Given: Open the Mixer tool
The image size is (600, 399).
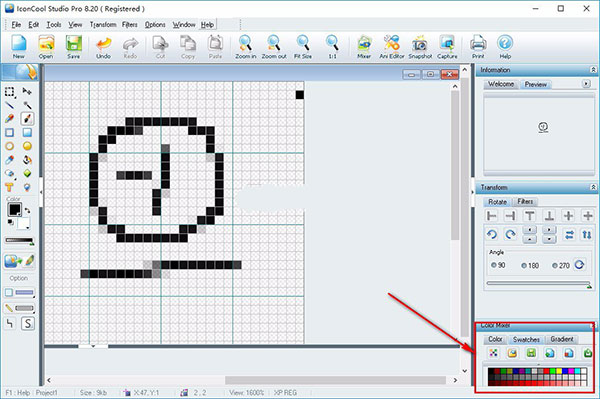Looking at the screenshot, I should 364,46.
